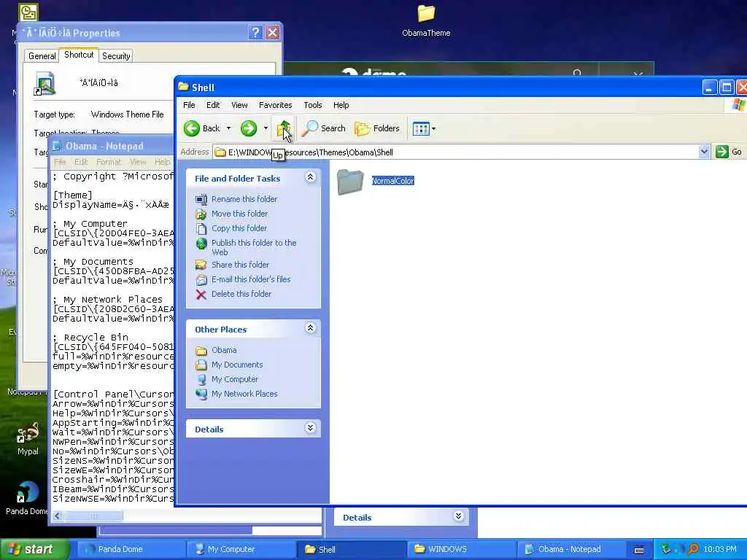Switch to Panda Dome taskbar button
This screenshot has height=560, width=747.
(130, 549)
